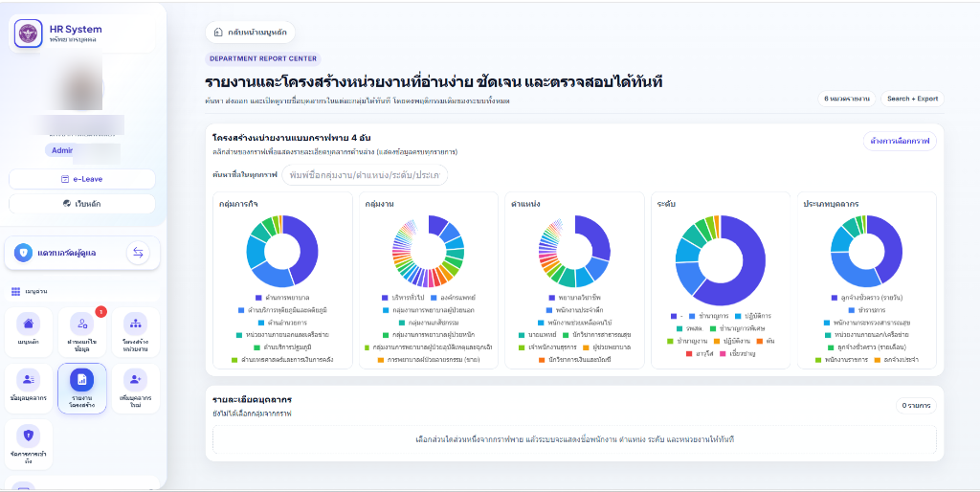Click ล้างการเลือกกราฟ clear chart selection button
The height and width of the screenshot is (492, 980).
point(900,142)
